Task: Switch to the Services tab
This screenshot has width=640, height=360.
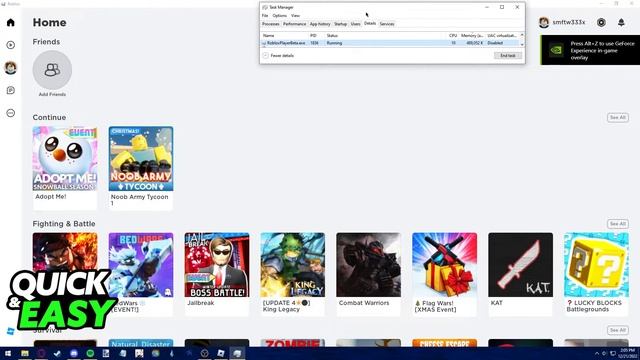Action: point(387,24)
